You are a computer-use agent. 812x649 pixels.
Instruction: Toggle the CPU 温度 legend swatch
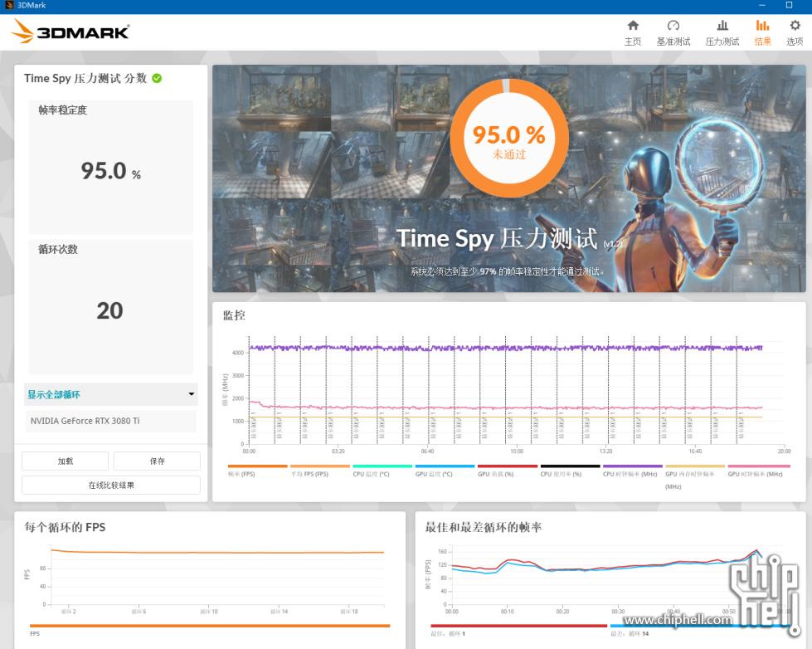382,466
